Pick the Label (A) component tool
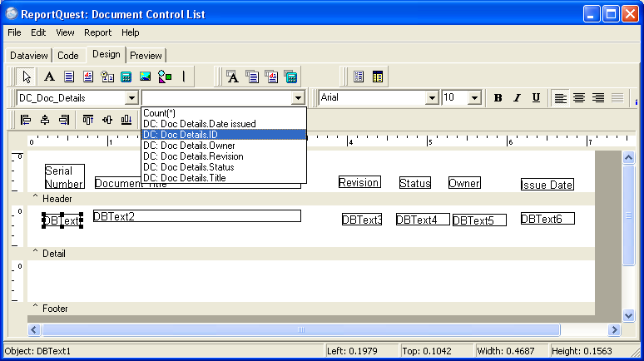Viewport: 644px width, 361px height. (x=49, y=77)
